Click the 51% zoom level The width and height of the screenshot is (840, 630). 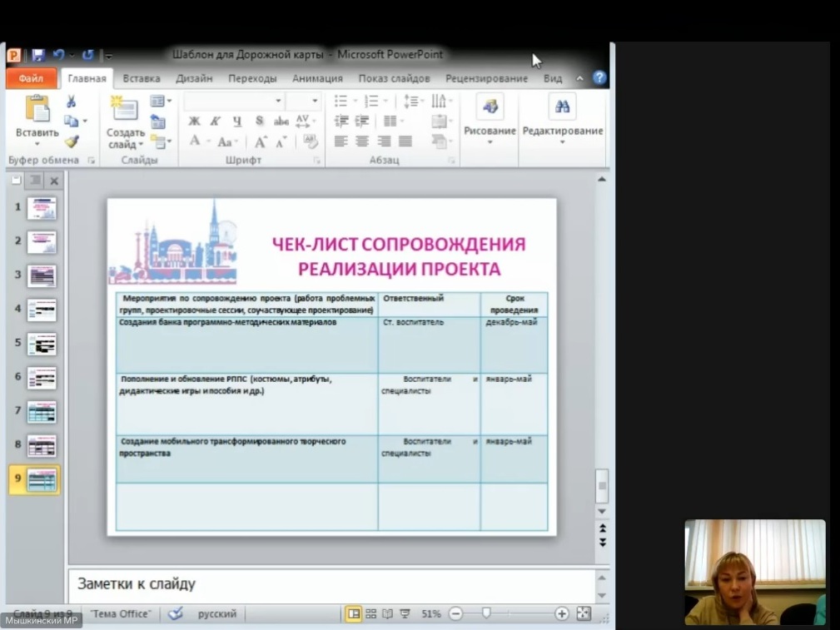click(430, 613)
